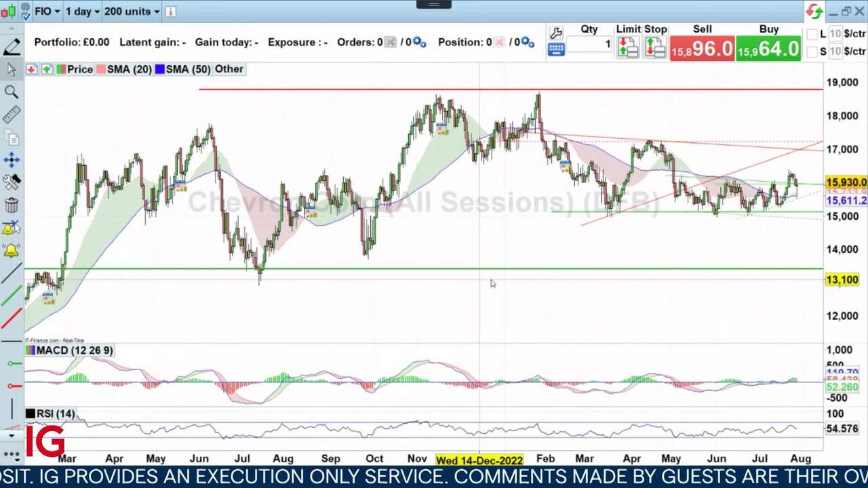
Task: Click the Qty input field
Action: [589, 45]
